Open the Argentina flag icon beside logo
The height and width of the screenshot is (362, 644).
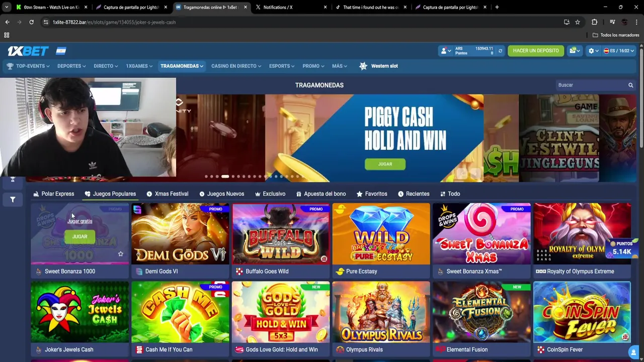click(x=61, y=51)
